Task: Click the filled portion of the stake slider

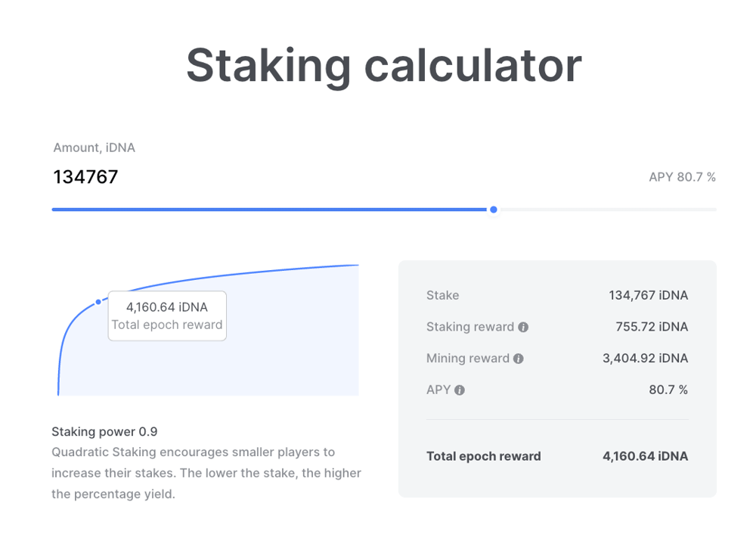Action: click(265, 210)
